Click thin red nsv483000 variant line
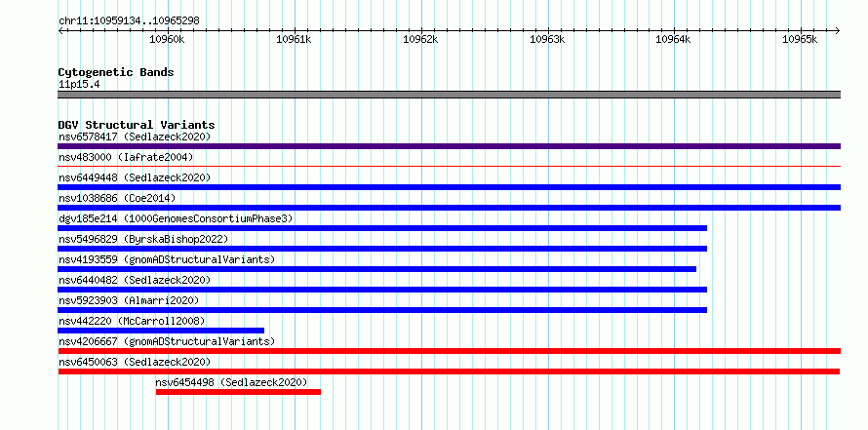Viewport: 868px width, 430px height. tap(449, 166)
